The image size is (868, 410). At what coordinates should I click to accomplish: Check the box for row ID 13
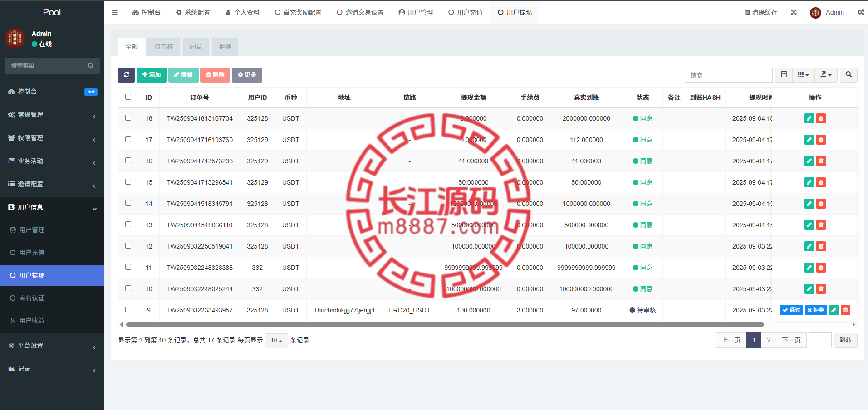(x=128, y=225)
